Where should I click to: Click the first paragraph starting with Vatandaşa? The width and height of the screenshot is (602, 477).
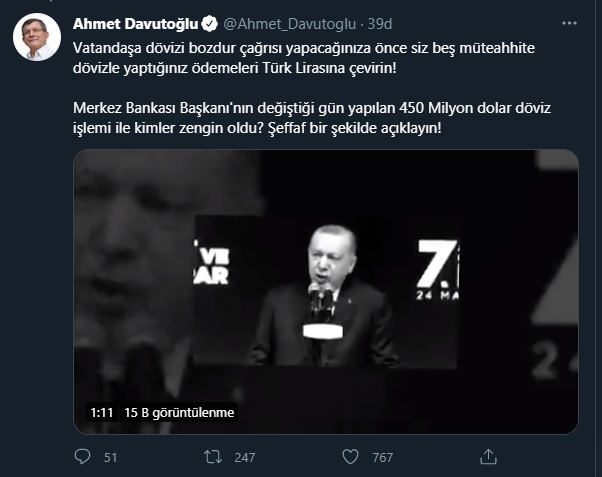click(x=304, y=58)
